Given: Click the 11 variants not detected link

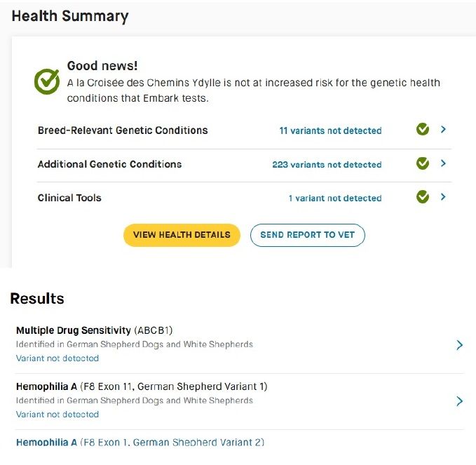Looking at the screenshot, I should (x=330, y=130).
